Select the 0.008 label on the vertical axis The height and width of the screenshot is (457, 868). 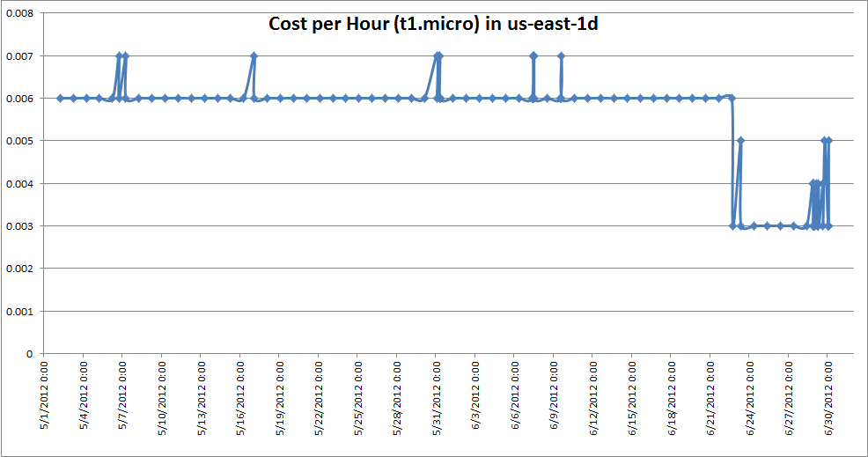pyautogui.click(x=19, y=14)
